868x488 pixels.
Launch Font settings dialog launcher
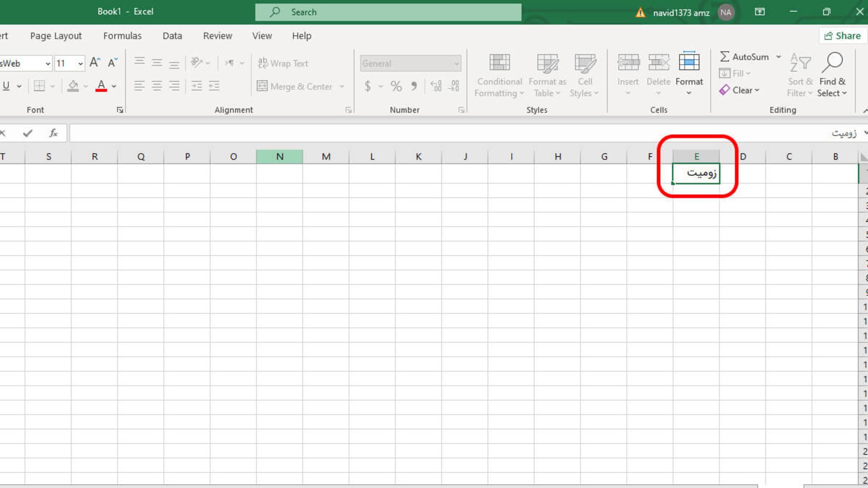tap(120, 110)
